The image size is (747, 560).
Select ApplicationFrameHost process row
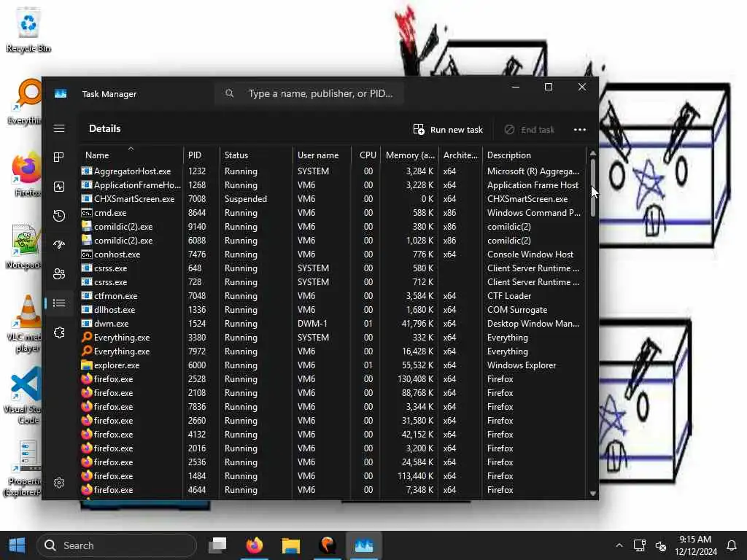333,184
